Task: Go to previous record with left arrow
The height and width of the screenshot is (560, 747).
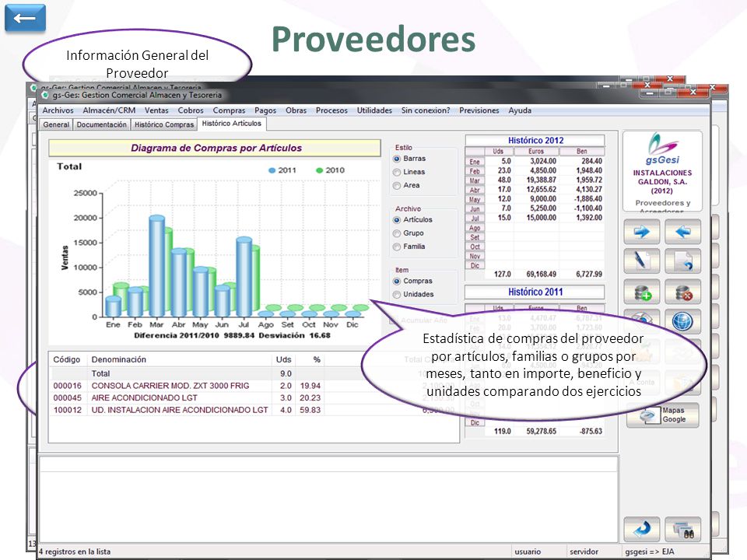Action: coord(682,232)
